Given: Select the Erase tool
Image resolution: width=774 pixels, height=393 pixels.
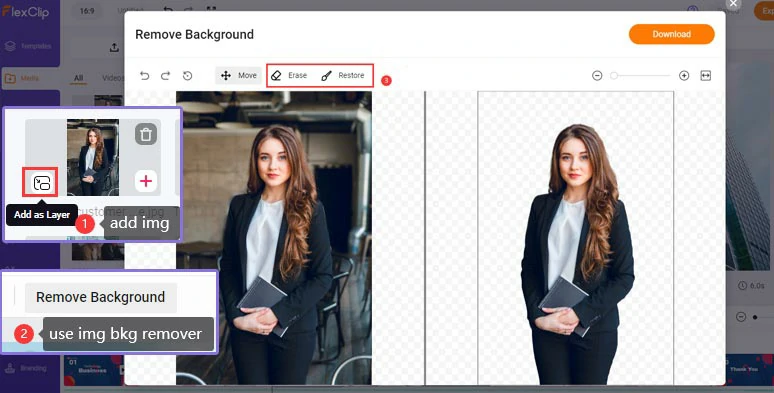Looking at the screenshot, I should [290, 76].
